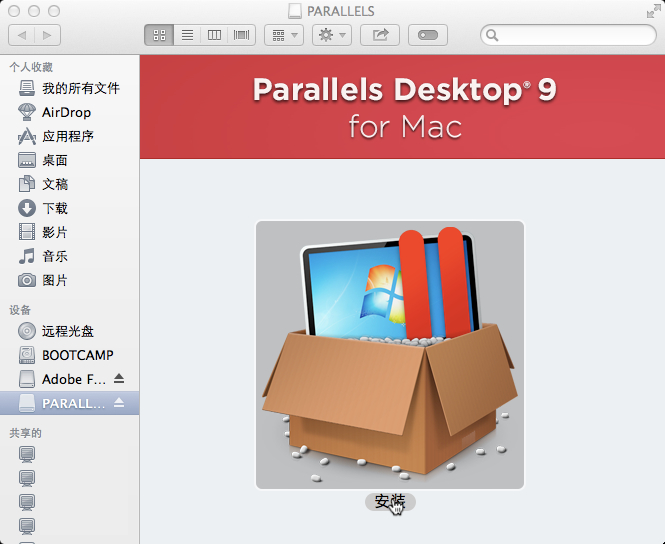Screen dimensions: 665x544
Task: Open the gear action menu
Action: click(332, 35)
